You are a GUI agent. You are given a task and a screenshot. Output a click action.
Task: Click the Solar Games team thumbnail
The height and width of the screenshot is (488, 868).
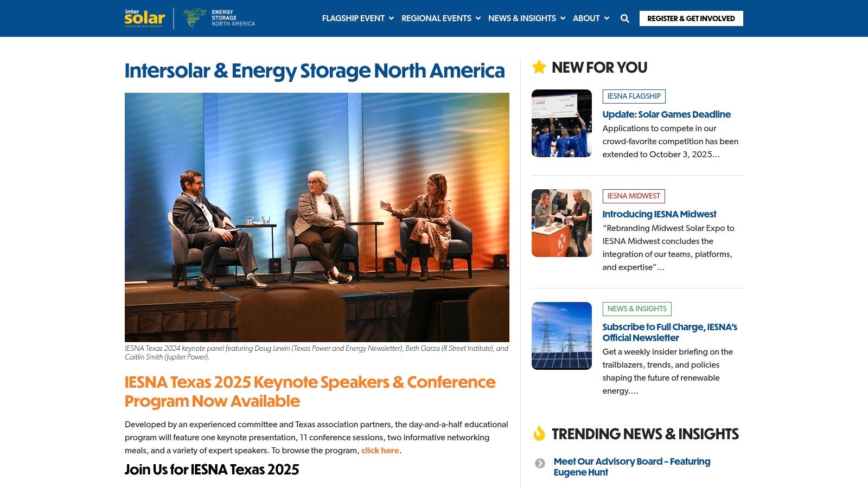click(x=561, y=124)
